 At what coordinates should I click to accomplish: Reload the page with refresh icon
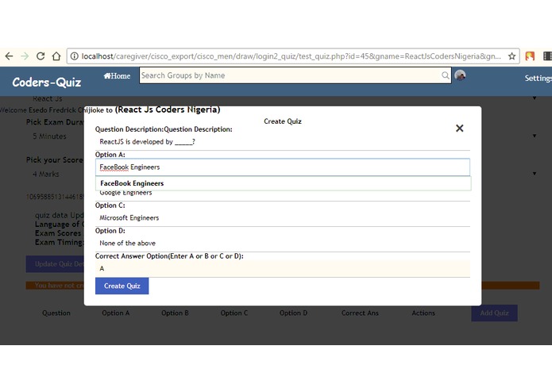(41, 56)
